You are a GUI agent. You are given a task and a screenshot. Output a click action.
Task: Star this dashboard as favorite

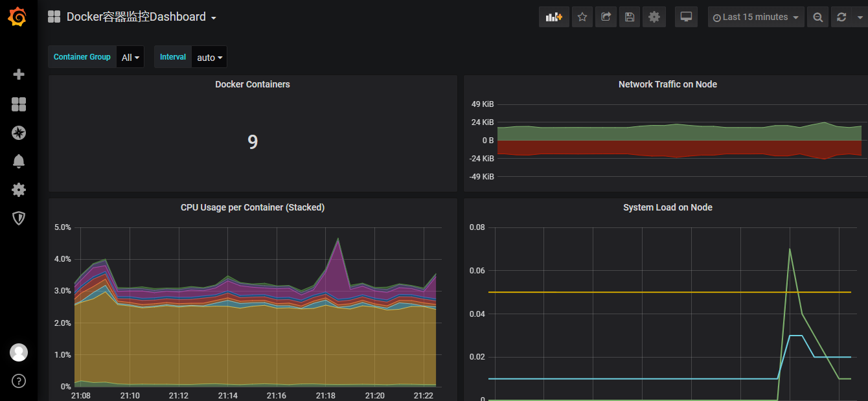(x=582, y=17)
